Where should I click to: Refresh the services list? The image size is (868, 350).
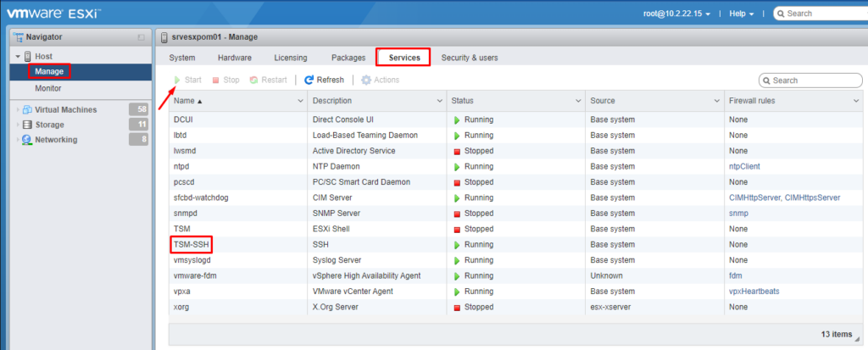click(325, 80)
